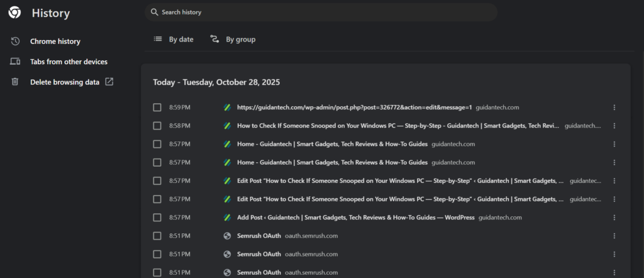Switch to the By date view
The width and height of the screenshot is (644, 278).
point(181,40)
